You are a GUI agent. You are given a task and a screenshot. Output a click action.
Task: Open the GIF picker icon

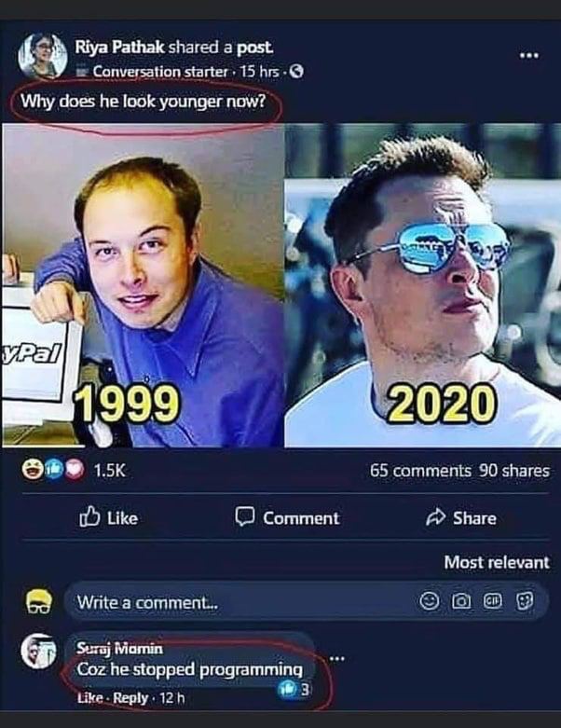coord(493,601)
